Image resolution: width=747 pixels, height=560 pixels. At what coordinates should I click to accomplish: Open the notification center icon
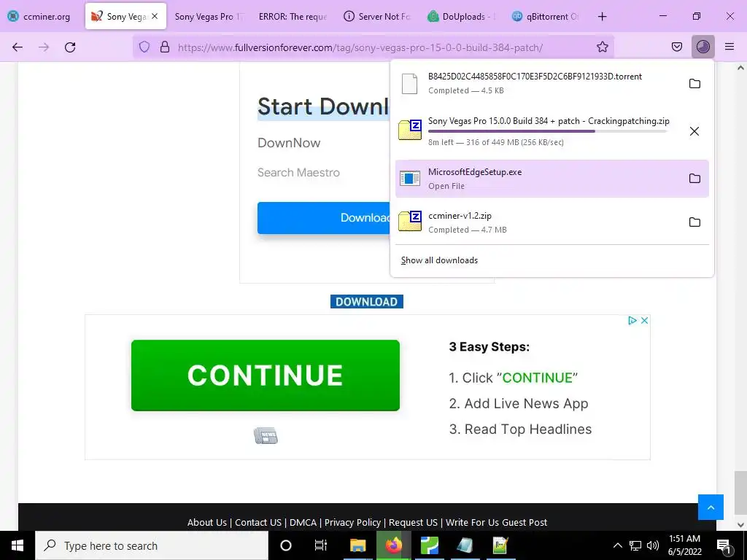tap(724, 545)
